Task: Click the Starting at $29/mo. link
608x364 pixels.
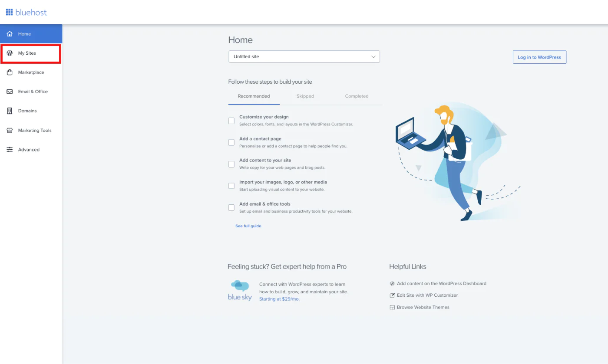Action: coord(279,299)
